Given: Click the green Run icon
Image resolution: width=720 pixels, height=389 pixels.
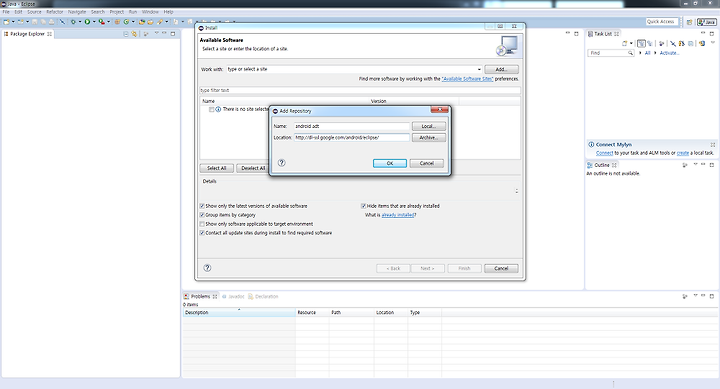Looking at the screenshot, I should [x=87, y=22].
